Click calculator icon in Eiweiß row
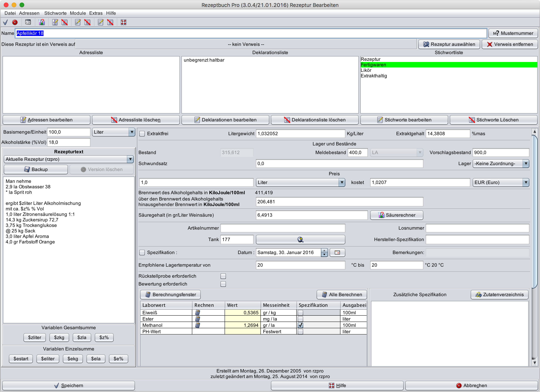The image size is (540, 392). point(197,312)
